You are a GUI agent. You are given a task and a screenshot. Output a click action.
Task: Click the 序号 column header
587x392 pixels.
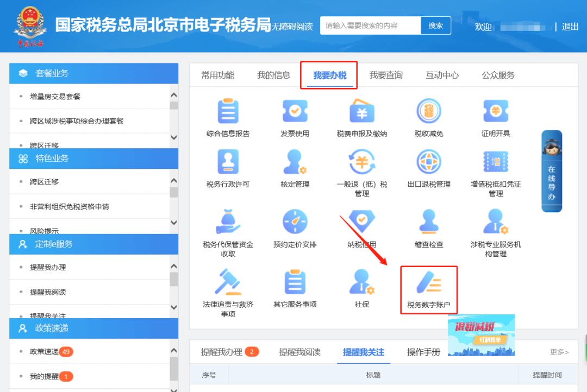209,375
